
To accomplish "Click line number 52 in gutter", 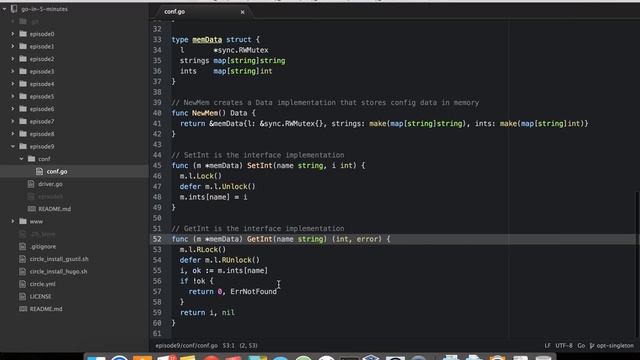I will click(x=157, y=239).
